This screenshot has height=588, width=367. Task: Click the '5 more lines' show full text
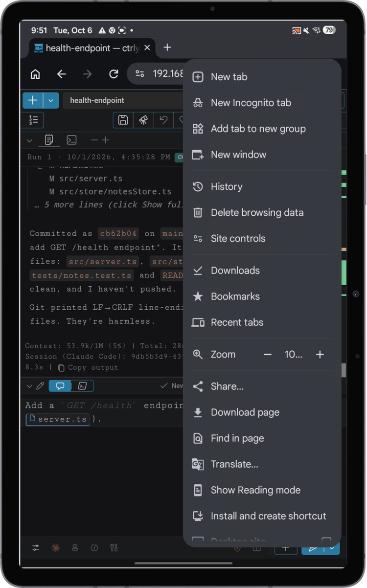point(109,204)
